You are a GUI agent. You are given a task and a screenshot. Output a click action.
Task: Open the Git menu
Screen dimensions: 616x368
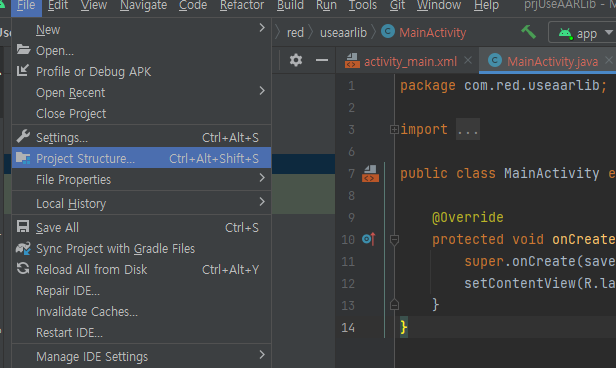[x=397, y=5]
